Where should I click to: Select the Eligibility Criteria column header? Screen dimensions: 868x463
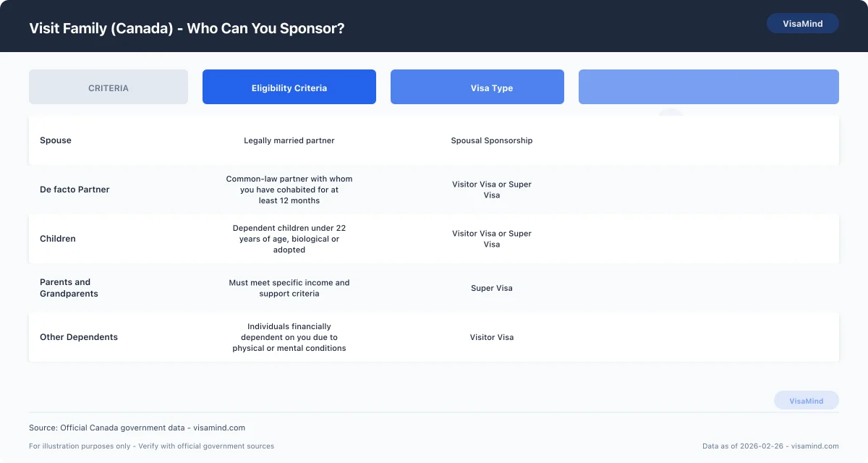(x=289, y=88)
